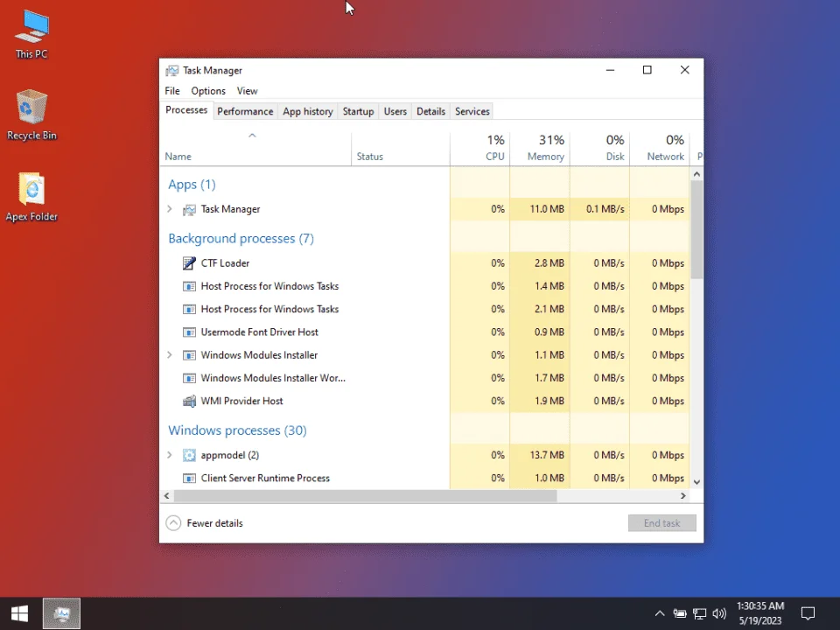The height and width of the screenshot is (630, 840).
Task: Click the 0.1 MB/s disk value
Action: pyautogui.click(x=605, y=209)
